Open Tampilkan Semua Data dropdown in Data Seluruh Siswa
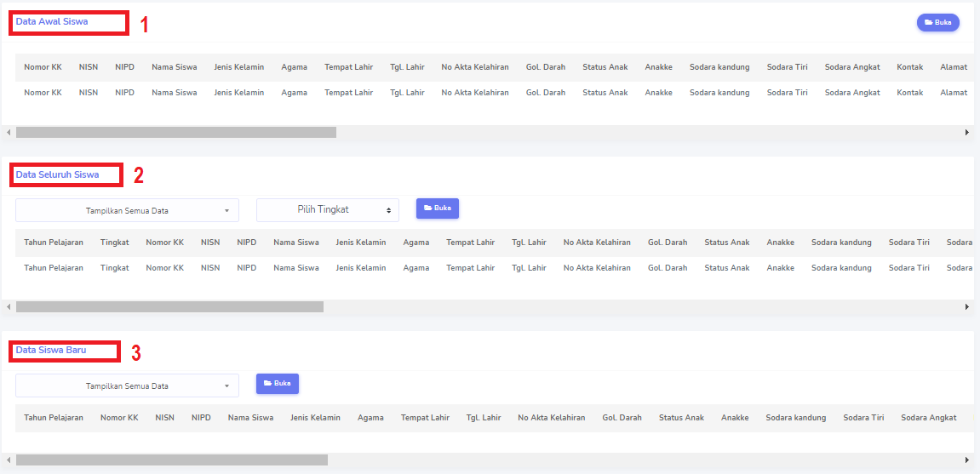Viewport: 980px width, 474px height. click(x=127, y=210)
